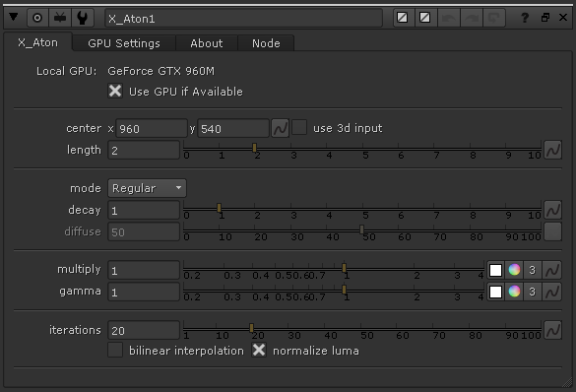Click the X_Aton1 node name field
This screenshot has width=576, height=392.
tap(243, 19)
